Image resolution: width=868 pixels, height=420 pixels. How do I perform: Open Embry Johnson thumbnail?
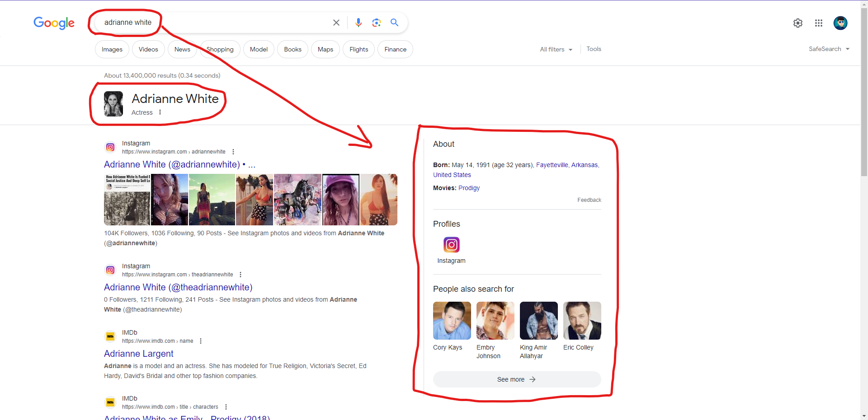pos(495,321)
